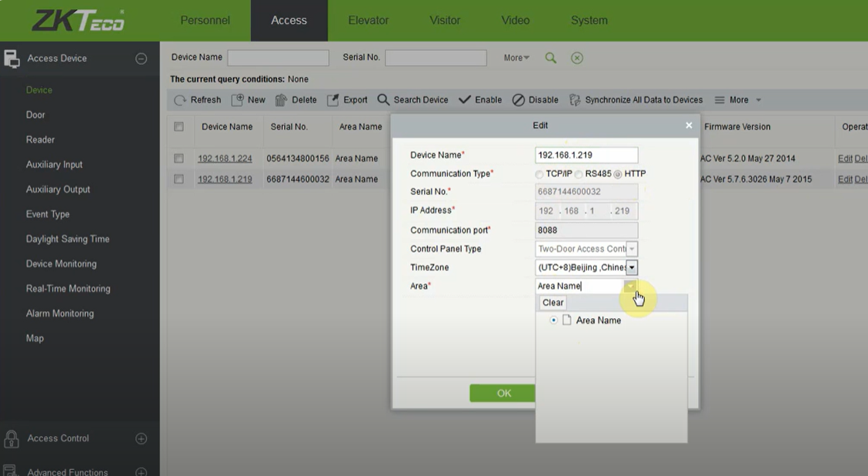Expand the More search conditions dropdown
The width and height of the screenshot is (868, 476).
click(x=516, y=58)
